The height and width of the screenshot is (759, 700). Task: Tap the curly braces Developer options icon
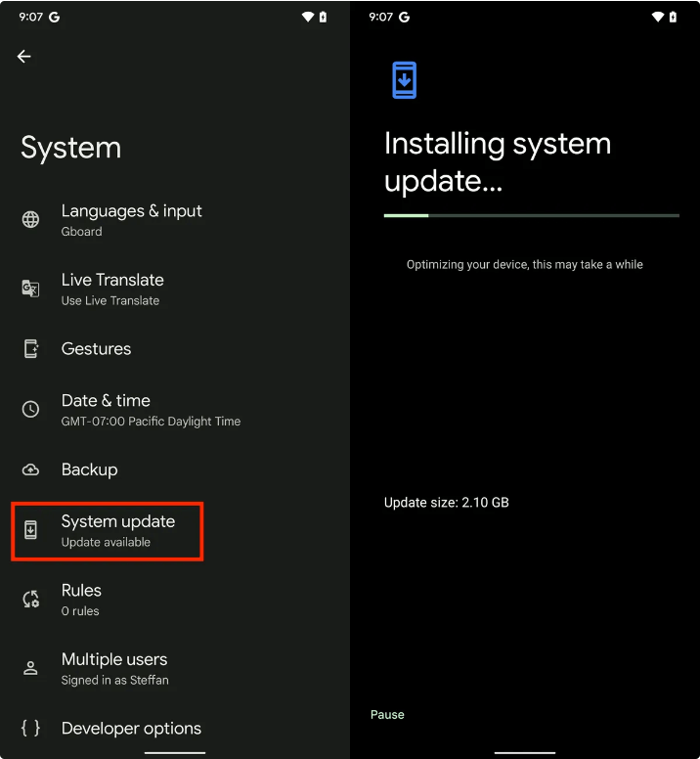(x=30, y=728)
